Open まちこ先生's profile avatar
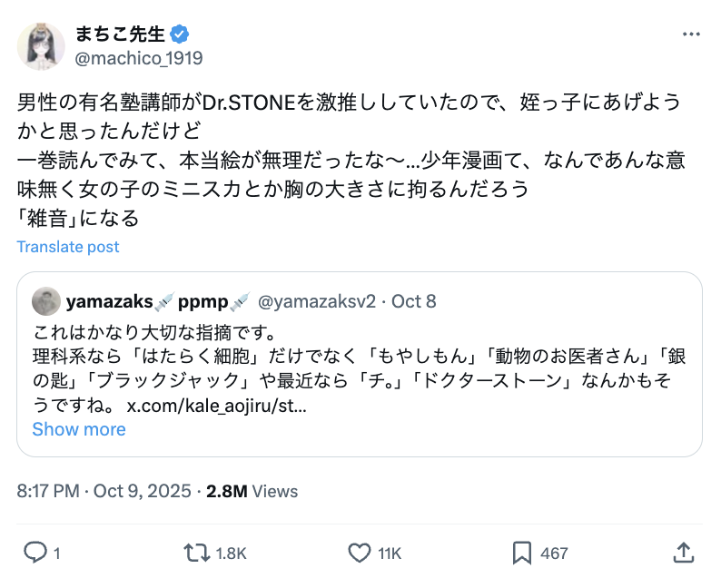721x588 pixels. point(42,47)
